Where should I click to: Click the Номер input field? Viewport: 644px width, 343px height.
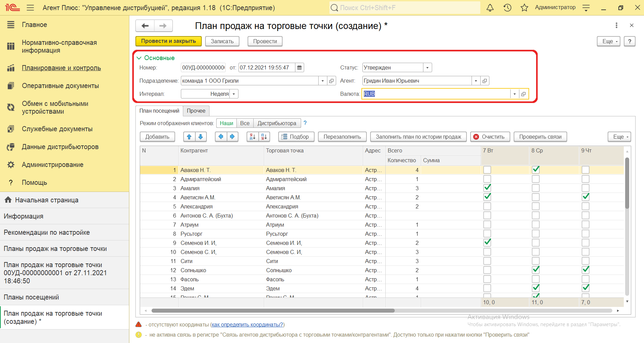tap(203, 67)
